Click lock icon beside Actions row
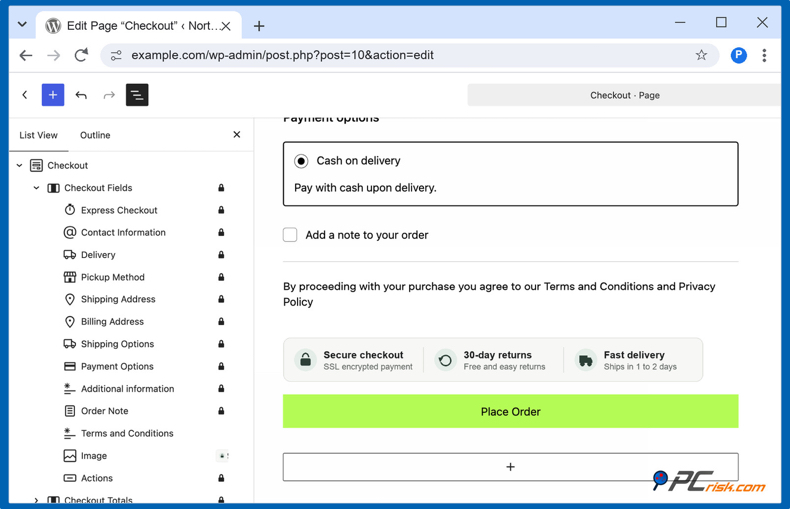 tap(221, 478)
